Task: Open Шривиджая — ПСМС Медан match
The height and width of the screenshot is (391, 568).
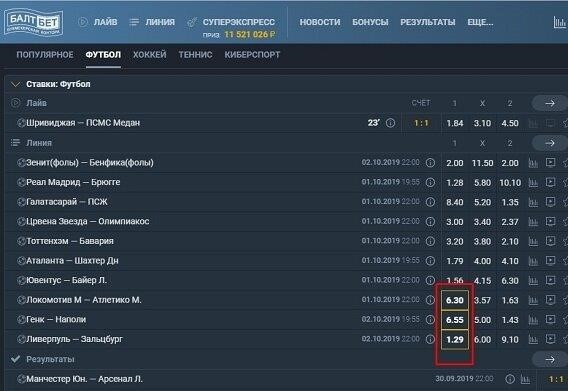Action: point(83,123)
